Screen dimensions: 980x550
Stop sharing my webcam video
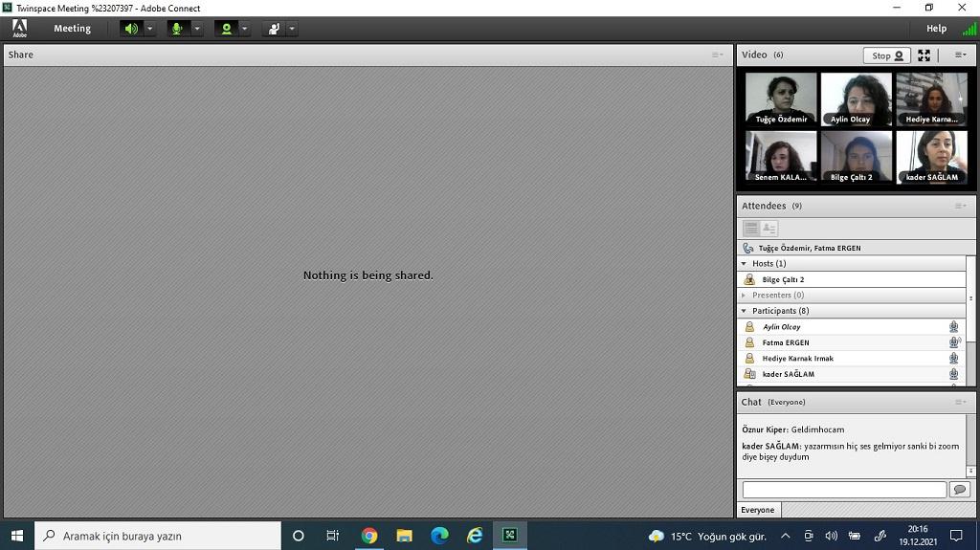tap(887, 55)
